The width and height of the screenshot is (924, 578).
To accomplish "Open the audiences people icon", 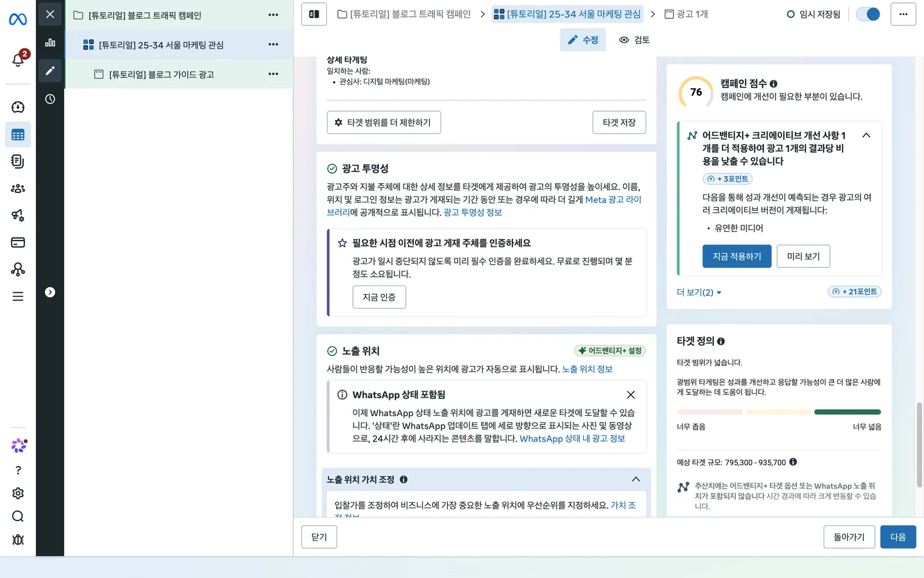I will point(18,188).
